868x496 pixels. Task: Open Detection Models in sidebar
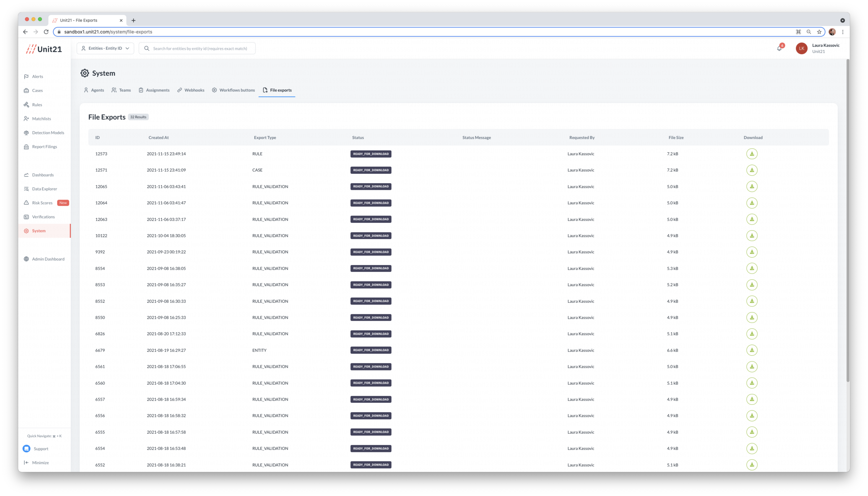(x=48, y=133)
